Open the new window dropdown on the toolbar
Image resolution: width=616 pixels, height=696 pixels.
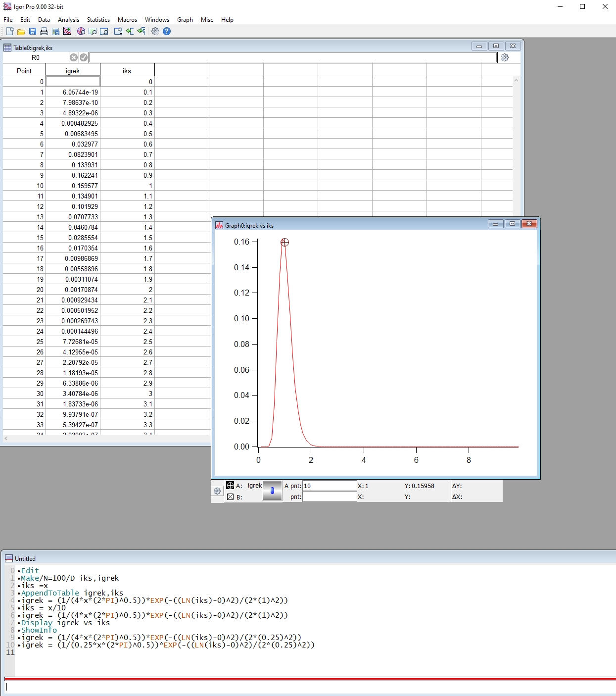[117, 31]
